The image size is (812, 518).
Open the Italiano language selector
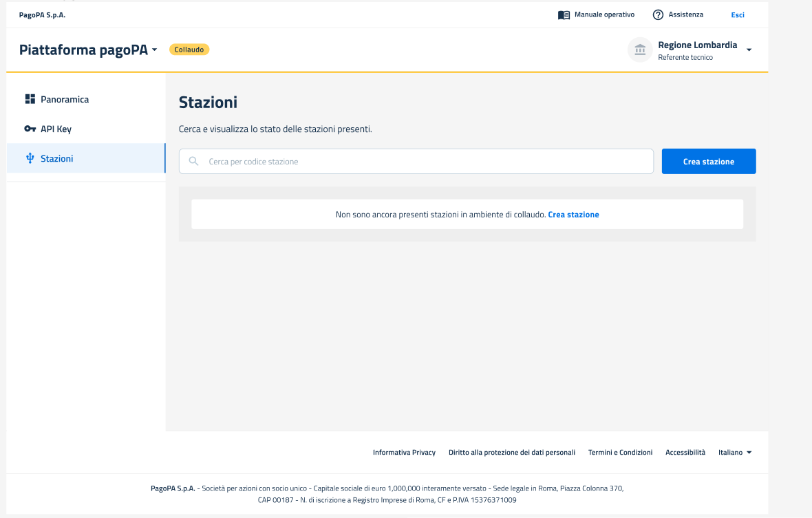pyautogui.click(x=735, y=453)
